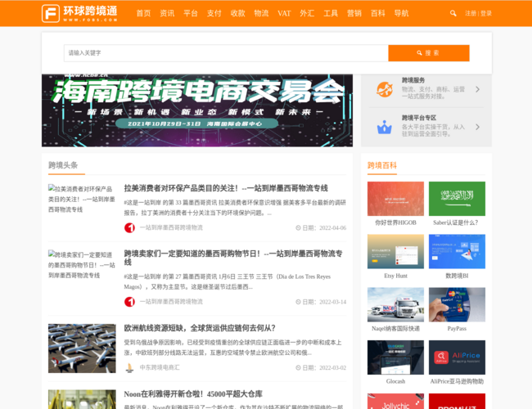
Task: Click the 环球跨境通 site logo
Action: [79, 13]
